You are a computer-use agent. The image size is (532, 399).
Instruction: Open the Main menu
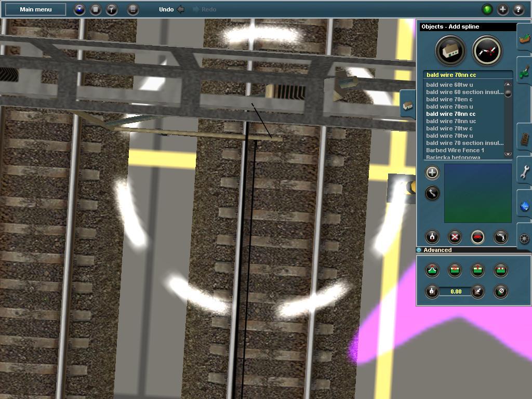pyautogui.click(x=36, y=9)
